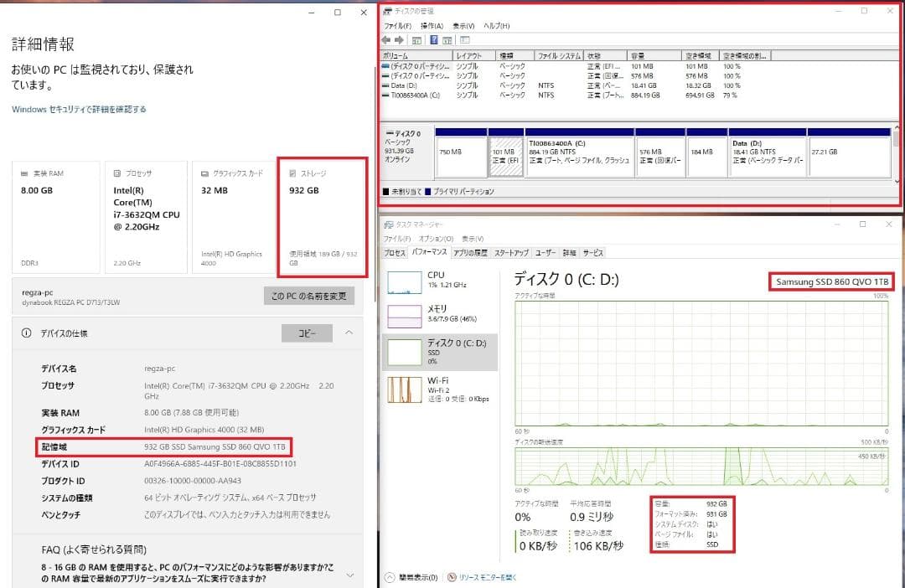The width and height of the screenshot is (905, 588).
Task: Click the forward arrow in Disk Management toolbar
Action: coord(398,39)
